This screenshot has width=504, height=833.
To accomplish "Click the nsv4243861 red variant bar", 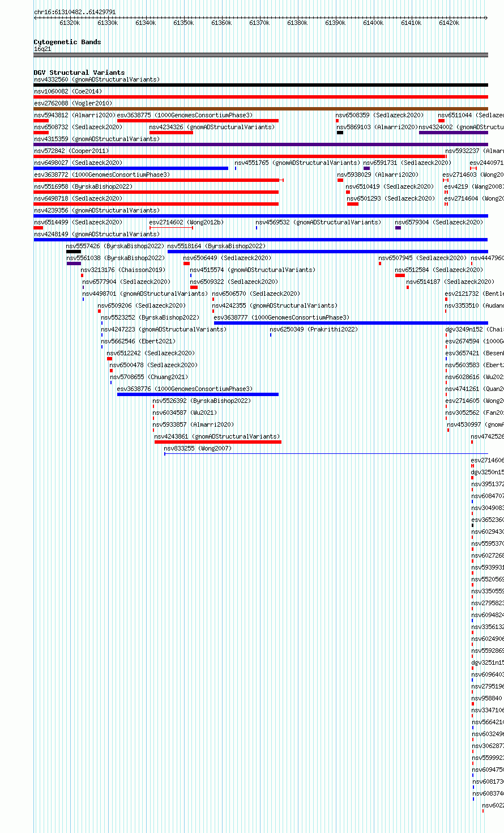I will [218, 442].
